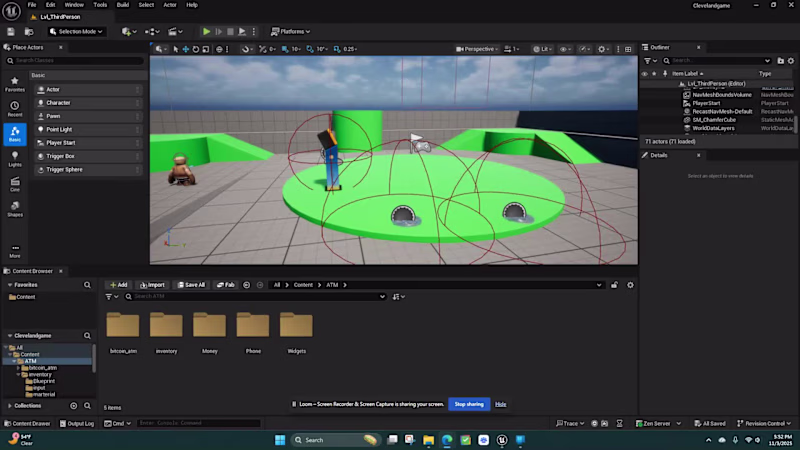
Task: Open the Build menu
Action: (123, 5)
